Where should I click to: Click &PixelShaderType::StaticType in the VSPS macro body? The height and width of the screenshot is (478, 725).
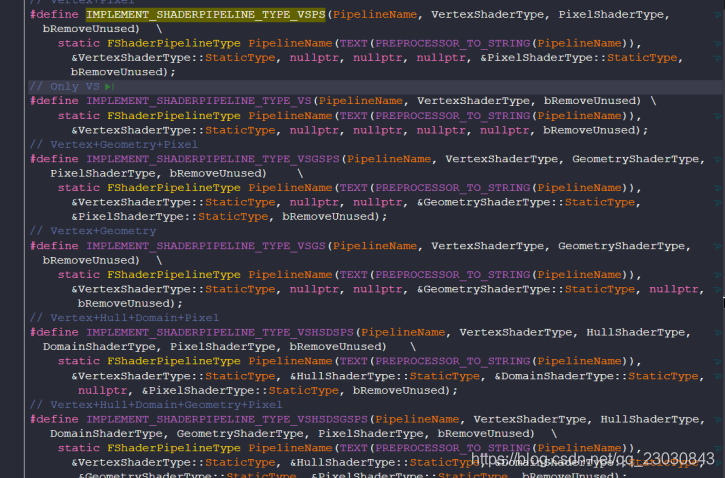579,58
